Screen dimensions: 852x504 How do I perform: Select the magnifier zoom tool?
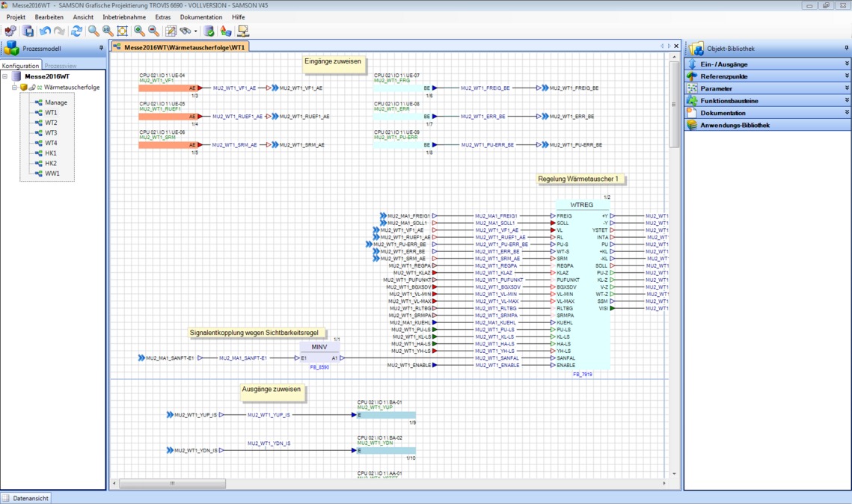93,31
